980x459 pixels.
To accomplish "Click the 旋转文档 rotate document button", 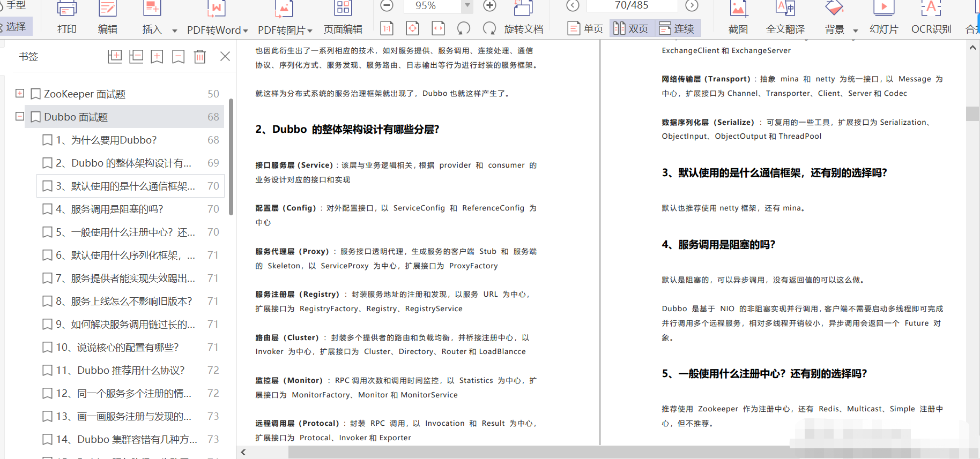I will coord(524,18).
